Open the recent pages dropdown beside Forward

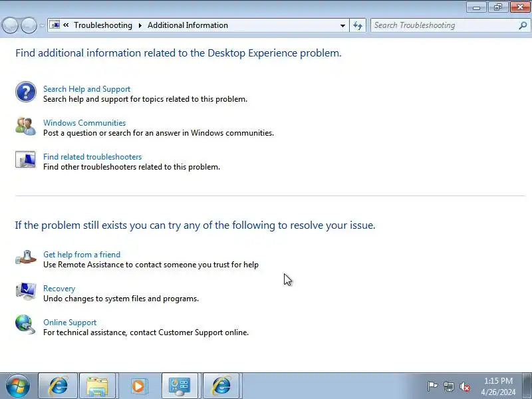[x=42, y=25]
